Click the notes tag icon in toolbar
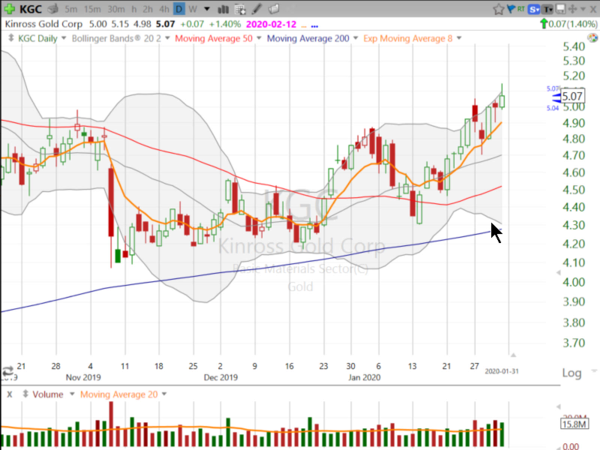This screenshot has height=450, width=600. [273, 9]
